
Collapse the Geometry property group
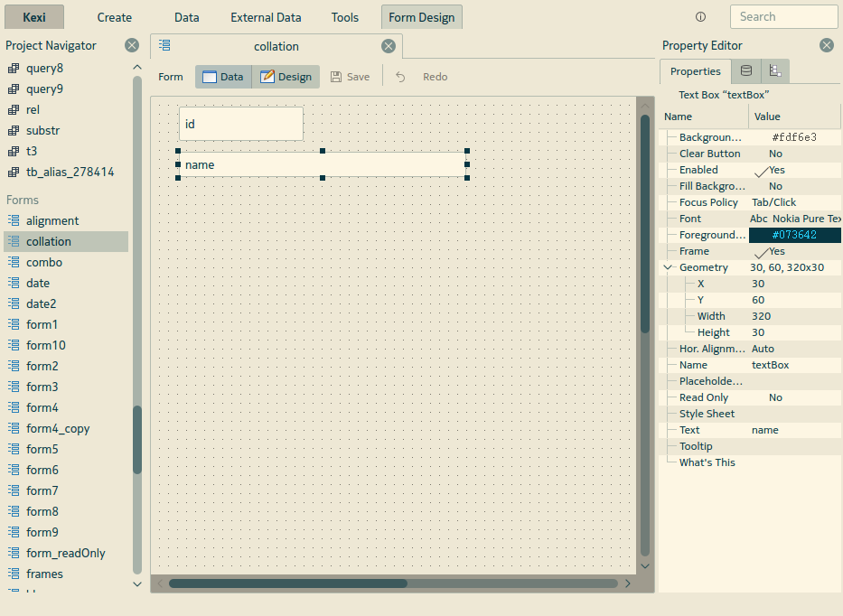[668, 267]
